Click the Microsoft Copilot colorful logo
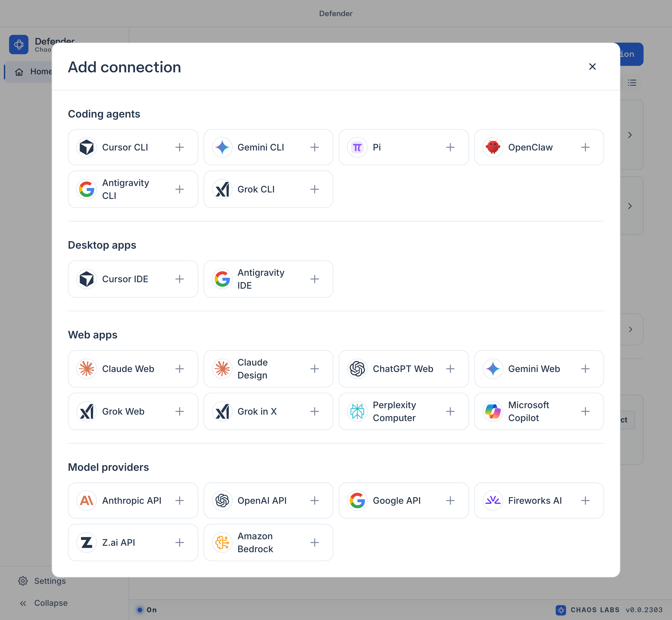This screenshot has width=672, height=620. point(493,411)
